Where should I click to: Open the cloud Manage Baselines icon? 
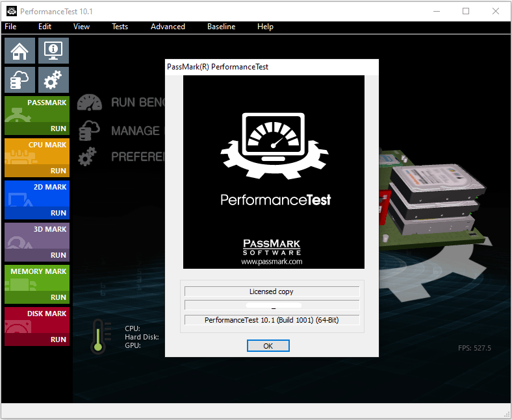[x=19, y=80]
